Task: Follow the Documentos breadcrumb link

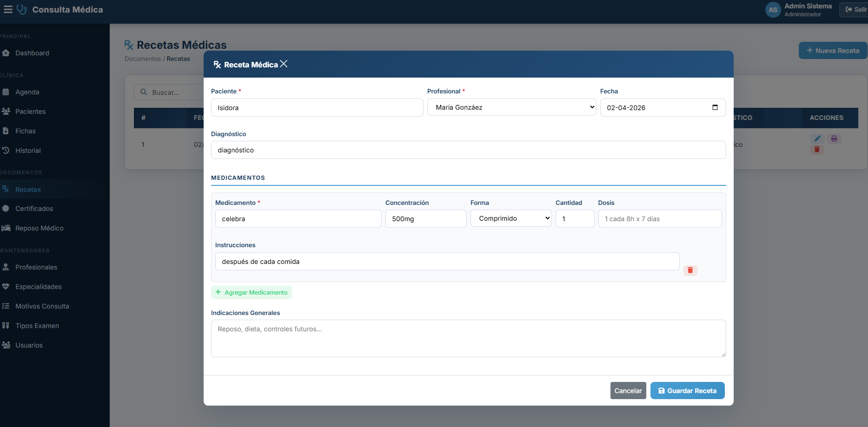Action: [x=143, y=59]
